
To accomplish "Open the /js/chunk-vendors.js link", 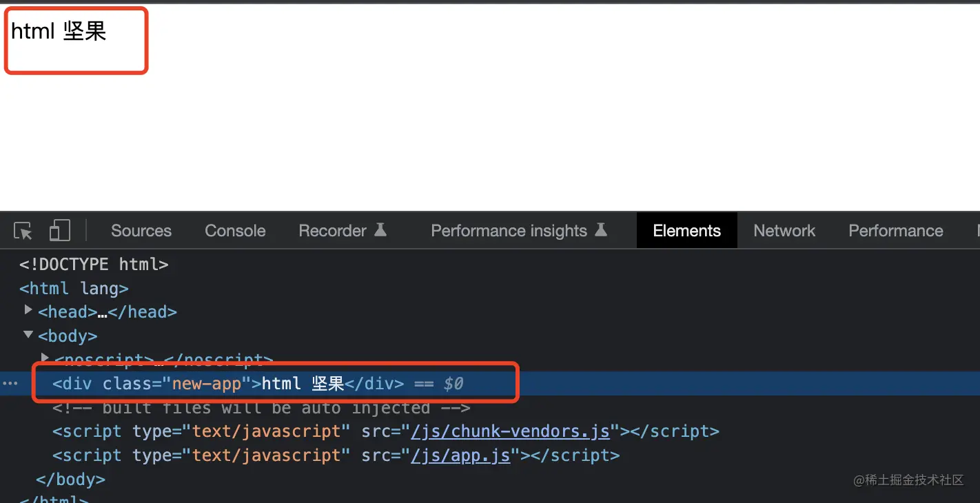I will tap(510, 431).
